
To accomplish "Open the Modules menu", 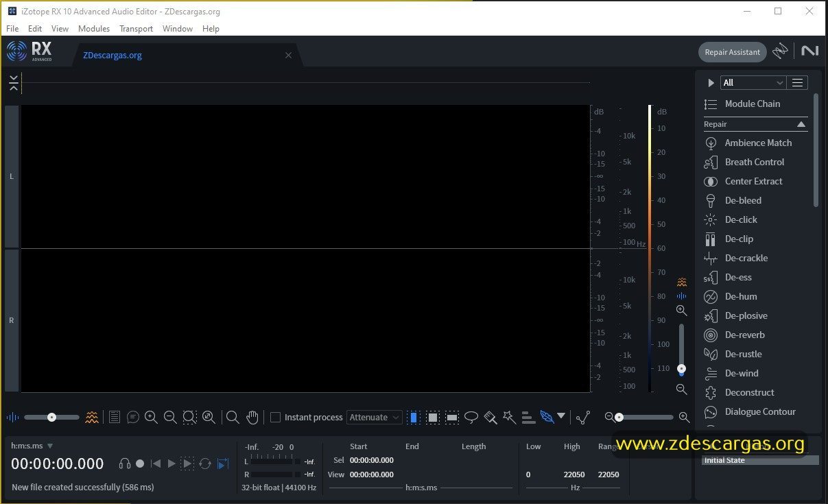I will pos(94,29).
